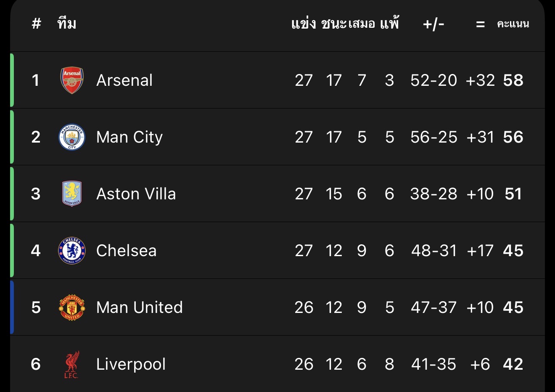Click the Aston Villa club crest
This screenshot has width=555, height=392.
pos(72,194)
